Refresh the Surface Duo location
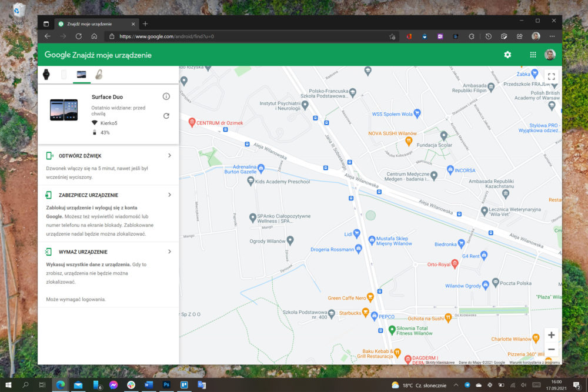 166,116
